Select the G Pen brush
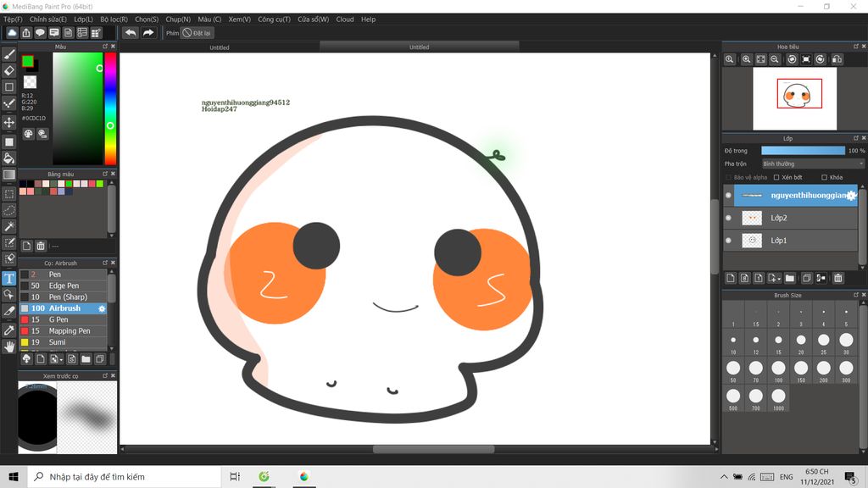Image resolution: width=868 pixels, height=488 pixels. pyautogui.click(x=63, y=319)
